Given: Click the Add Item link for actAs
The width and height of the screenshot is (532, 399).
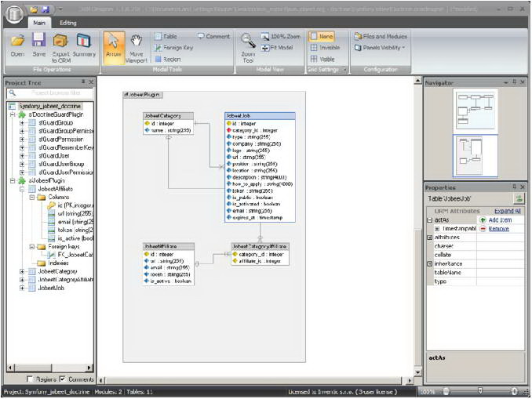Looking at the screenshot, I should (501, 219).
